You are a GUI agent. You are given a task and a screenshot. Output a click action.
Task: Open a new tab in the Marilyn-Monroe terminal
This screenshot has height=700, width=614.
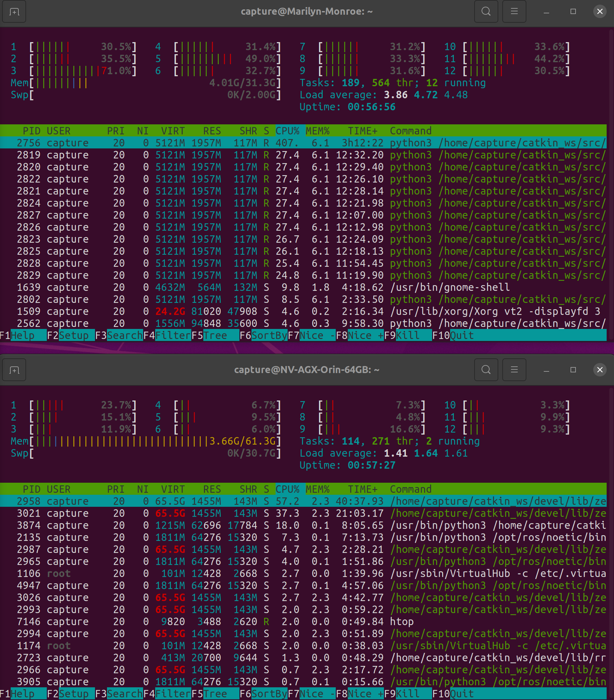click(14, 11)
